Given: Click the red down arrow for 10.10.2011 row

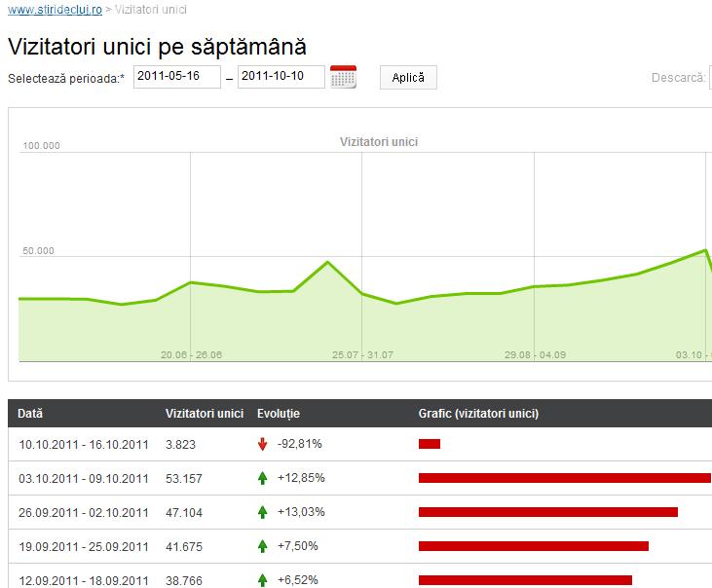Looking at the screenshot, I should (262, 444).
